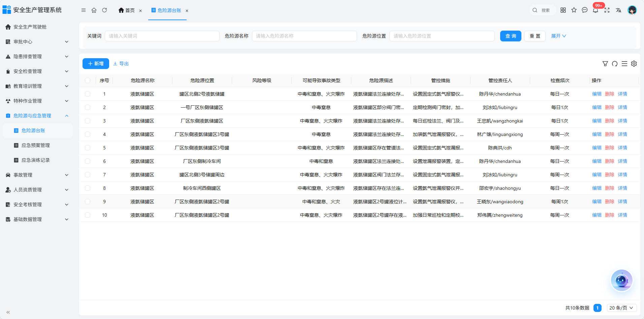Click the favorites star icon
The width and height of the screenshot is (644, 319).
[574, 10]
